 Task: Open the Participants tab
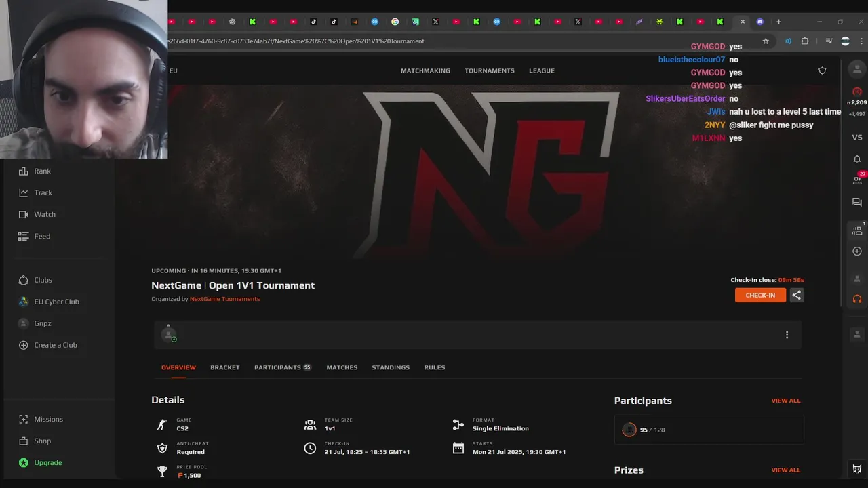[283, 367]
